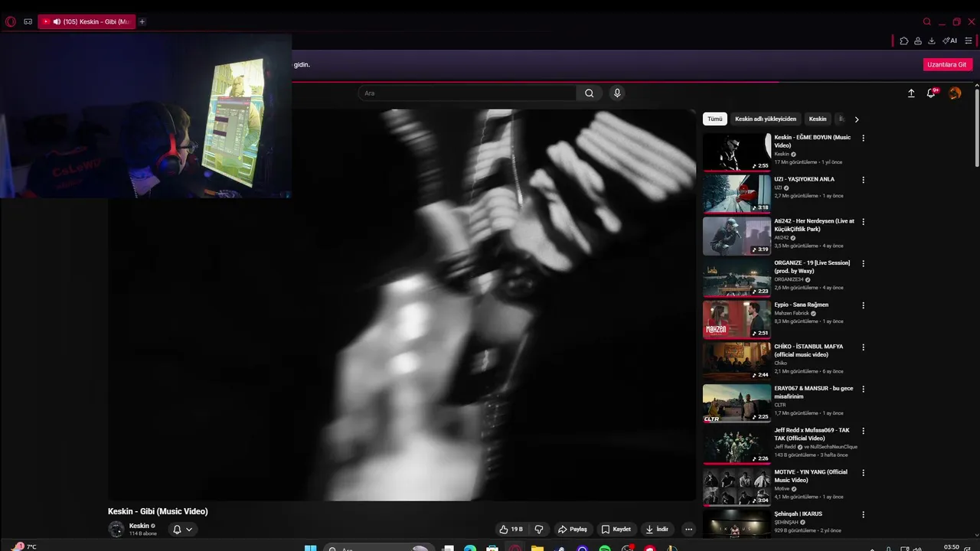
Task: Open Spotify from the taskbar
Action: click(x=605, y=548)
